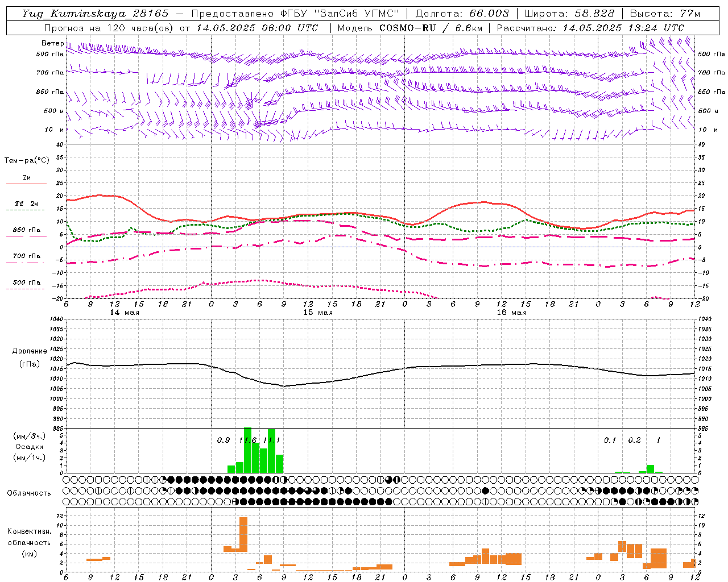Click the model label COSMO-RU / 6.6км
Image resolution: width=728 pixels, height=582 pixels.
coord(431,28)
